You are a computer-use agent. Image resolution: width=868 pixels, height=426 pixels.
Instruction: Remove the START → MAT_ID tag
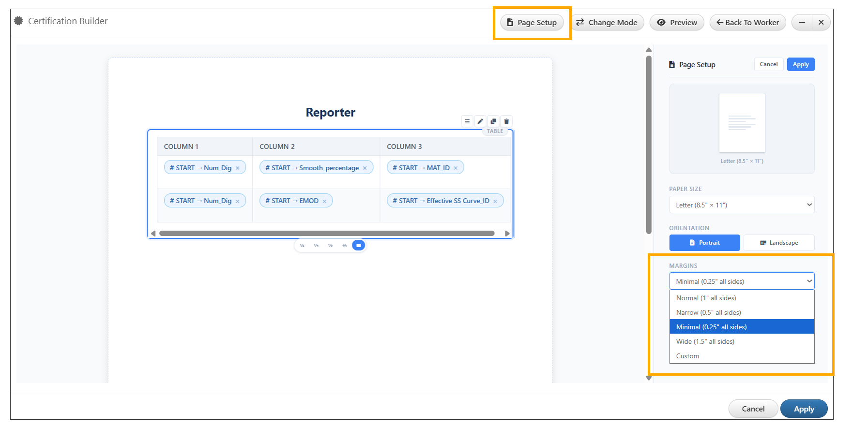[456, 168]
